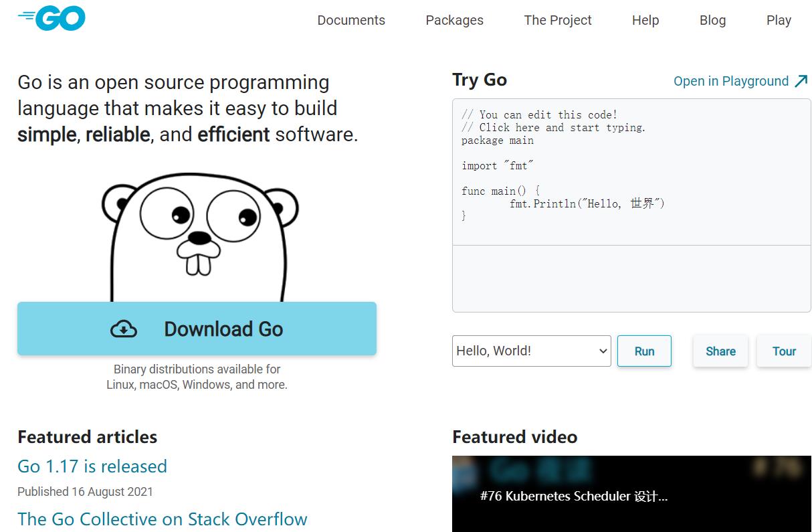812x532 pixels.
Task: Click the code output area below editor
Action: (x=631, y=278)
